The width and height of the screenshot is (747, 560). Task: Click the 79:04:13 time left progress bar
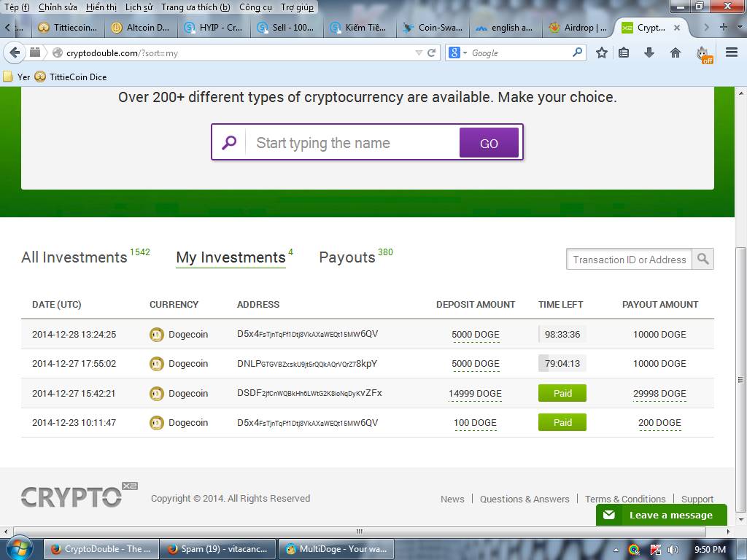(x=562, y=364)
